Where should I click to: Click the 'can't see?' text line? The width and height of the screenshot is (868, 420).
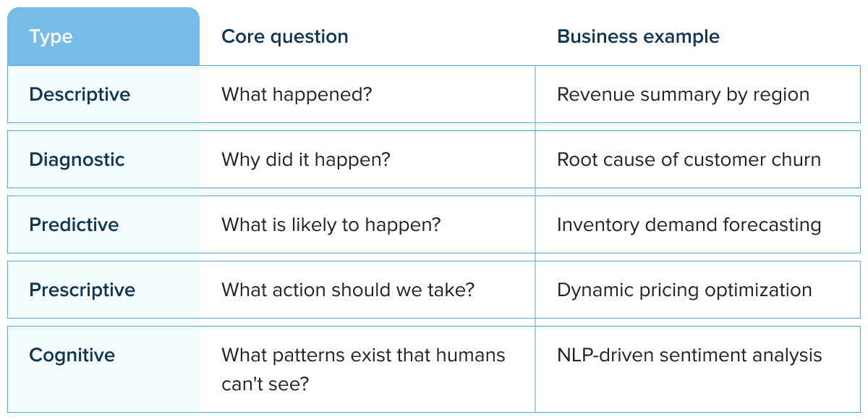(265, 384)
